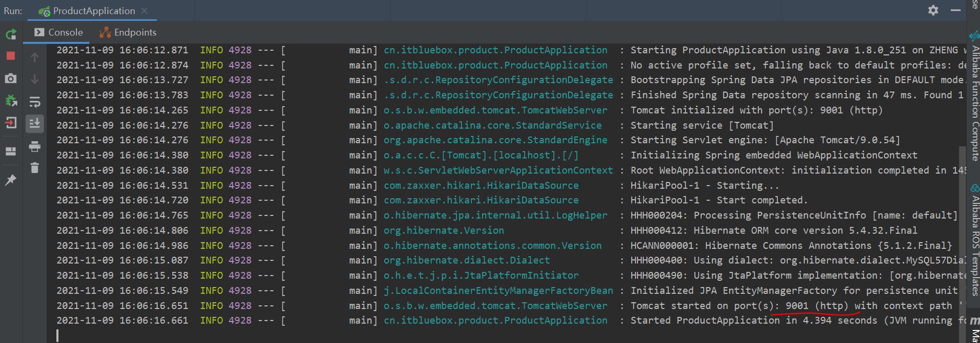The image size is (980, 343).
Task: Click the up arrow stack trace icon
Action: coord(34,58)
